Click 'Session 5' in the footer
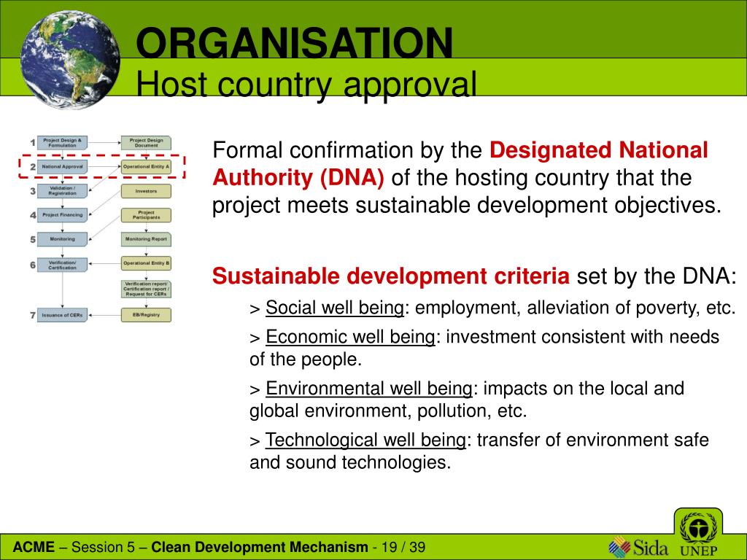747x560 pixels. pos(104,547)
